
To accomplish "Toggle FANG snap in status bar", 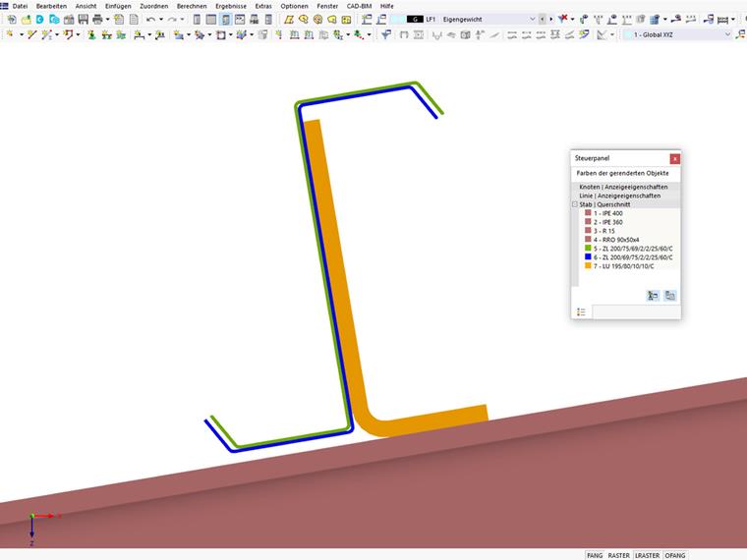I will 595,555.
